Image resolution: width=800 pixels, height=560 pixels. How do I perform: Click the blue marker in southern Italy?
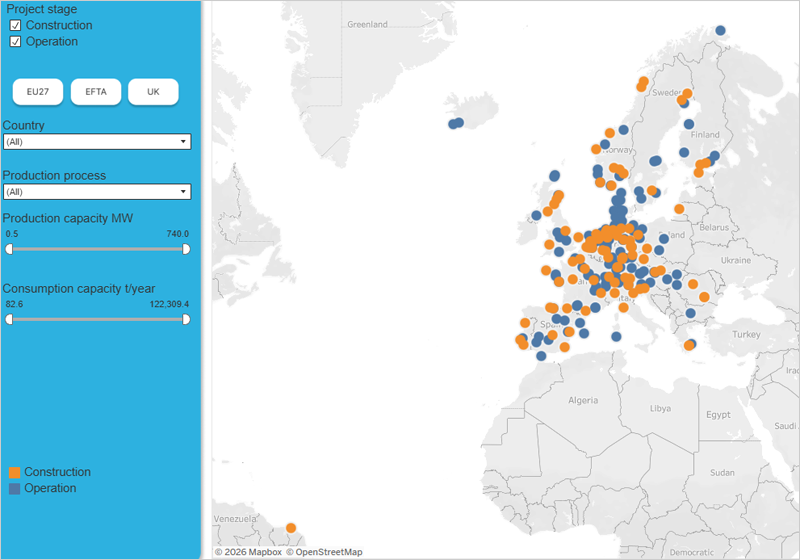coord(616,337)
